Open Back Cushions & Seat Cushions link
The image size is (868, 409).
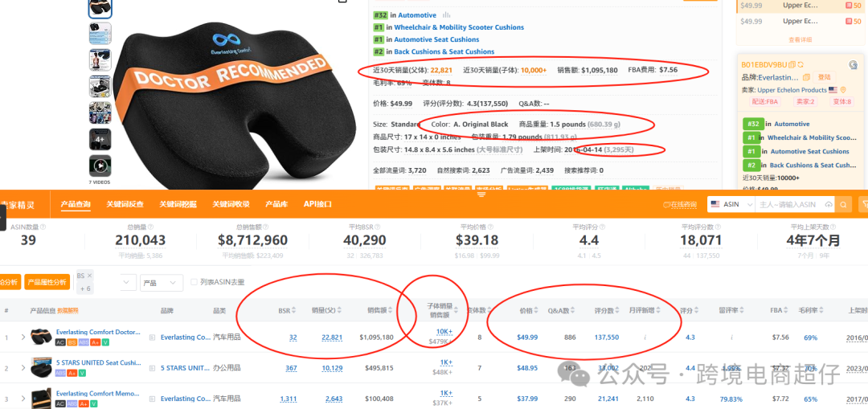pos(444,51)
